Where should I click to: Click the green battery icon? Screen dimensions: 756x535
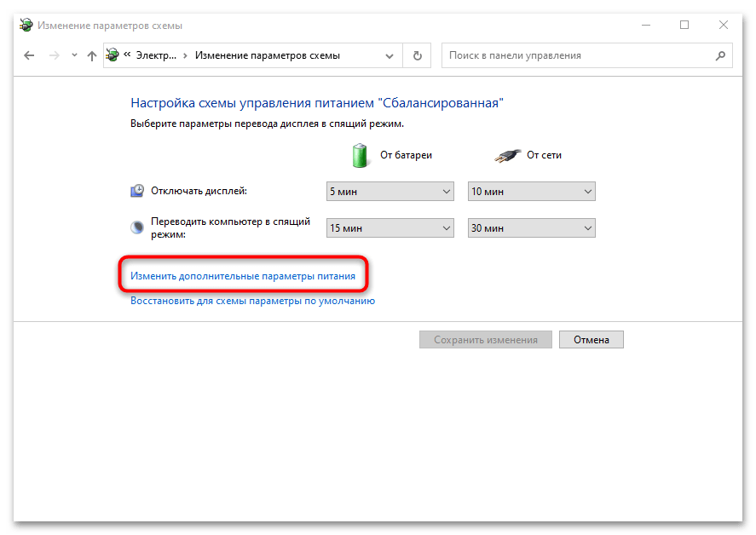pos(363,155)
